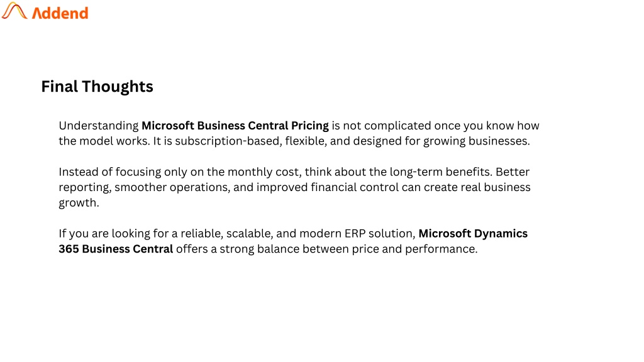The height and width of the screenshot is (362, 644).
Task: Click bold text Microsoft Business Central Pricing
Action: [x=235, y=126]
